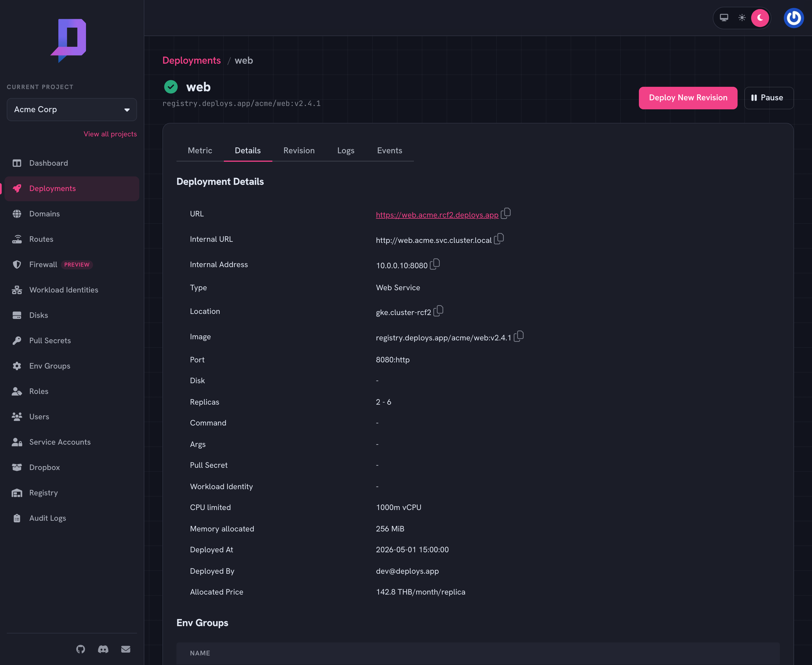Image resolution: width=812 pixels, height=665 pixels.
Task: Click the Env Groups gear icon
Action: (x=17, y=366)
